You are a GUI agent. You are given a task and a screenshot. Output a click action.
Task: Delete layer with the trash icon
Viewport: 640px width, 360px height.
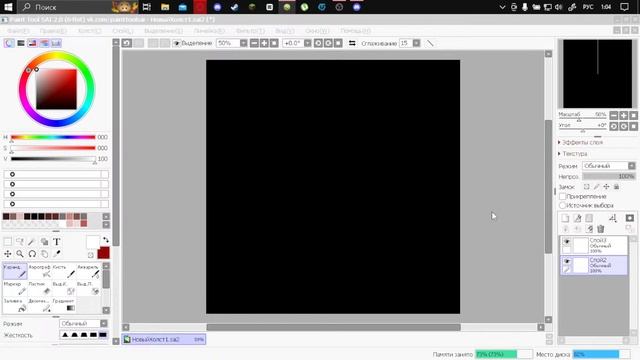600,229
